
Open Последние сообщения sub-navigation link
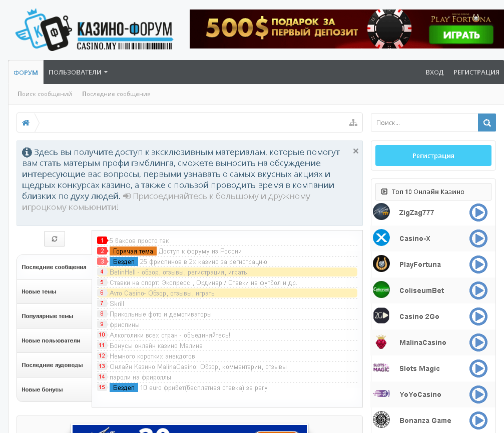coord(116,94)
